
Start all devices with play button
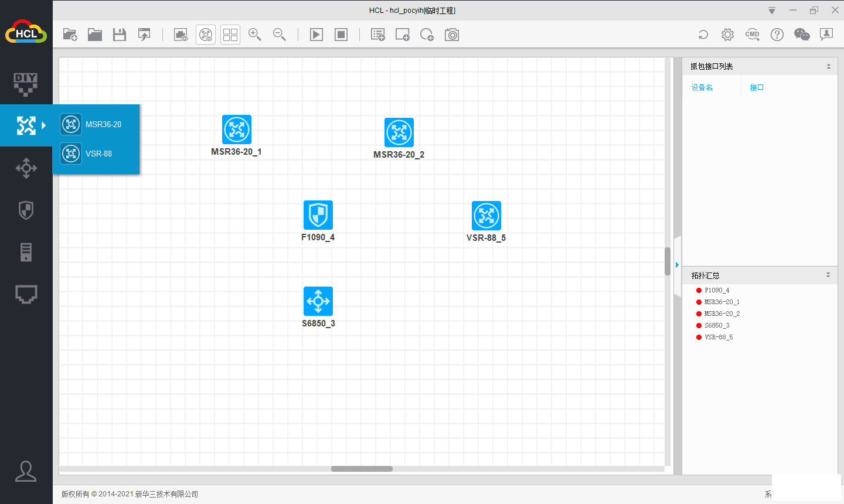point(316,35)
